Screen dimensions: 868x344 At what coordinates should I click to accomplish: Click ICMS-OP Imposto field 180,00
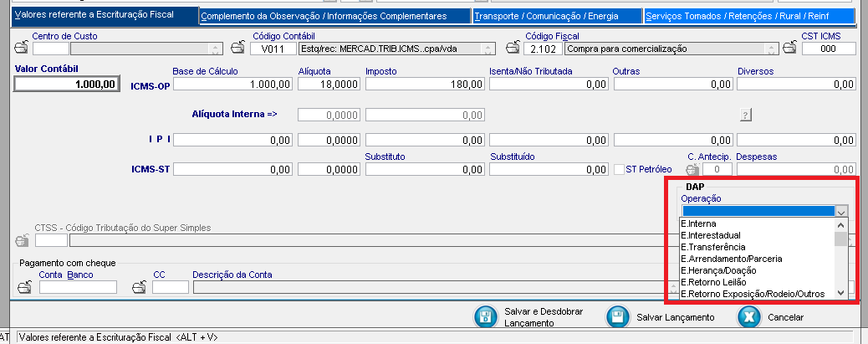click(425, 85)
